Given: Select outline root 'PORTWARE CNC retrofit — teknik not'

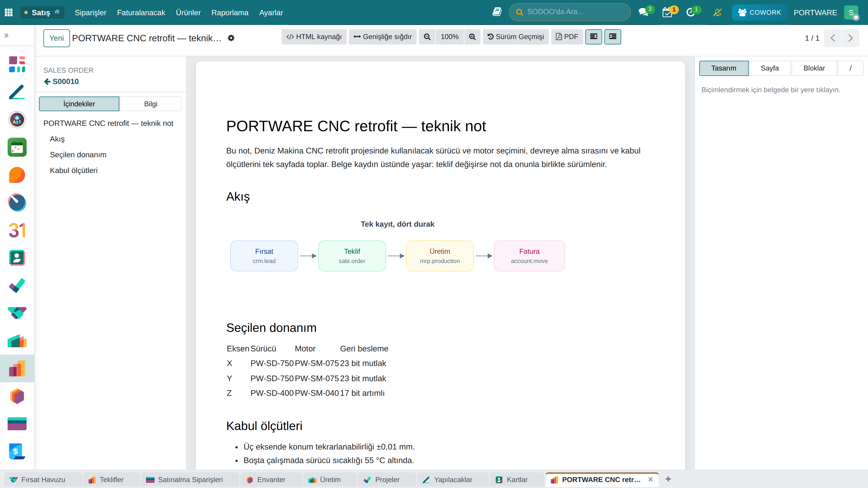Looking at the screenshot, I should click(108, 123).
